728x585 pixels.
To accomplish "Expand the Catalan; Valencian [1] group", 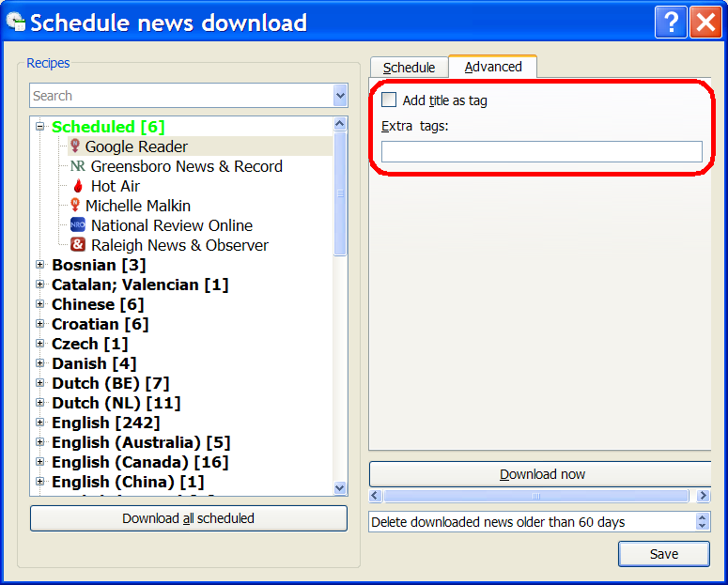I will point(40,285).
